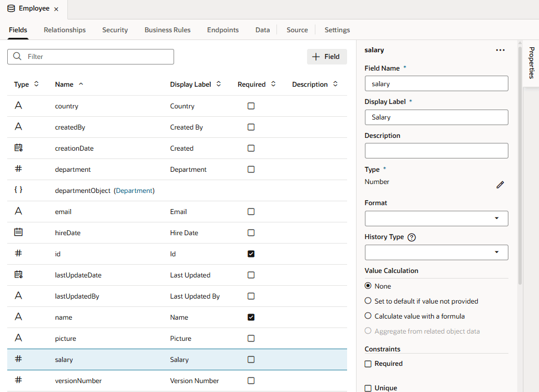Enable the Unique constraint checkbox
The width and height of the screenshot is (539, 392).
coord(368,388)
